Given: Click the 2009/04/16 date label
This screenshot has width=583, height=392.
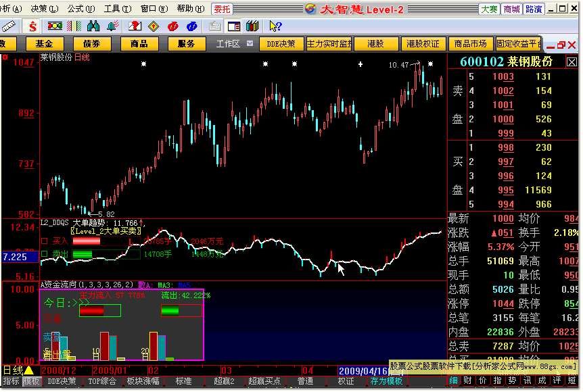Looking at the screenshot, I should pyautogui.click(x=364, y=371).
